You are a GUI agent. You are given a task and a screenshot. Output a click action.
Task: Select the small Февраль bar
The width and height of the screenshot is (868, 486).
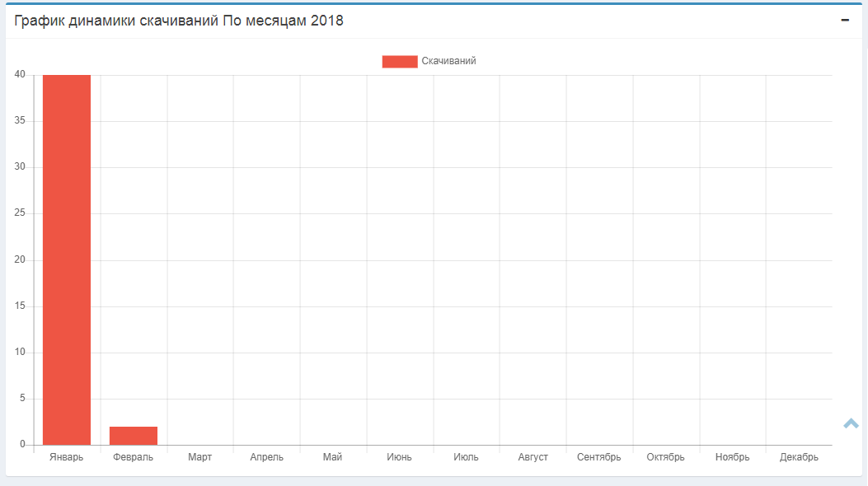[134, 436]
